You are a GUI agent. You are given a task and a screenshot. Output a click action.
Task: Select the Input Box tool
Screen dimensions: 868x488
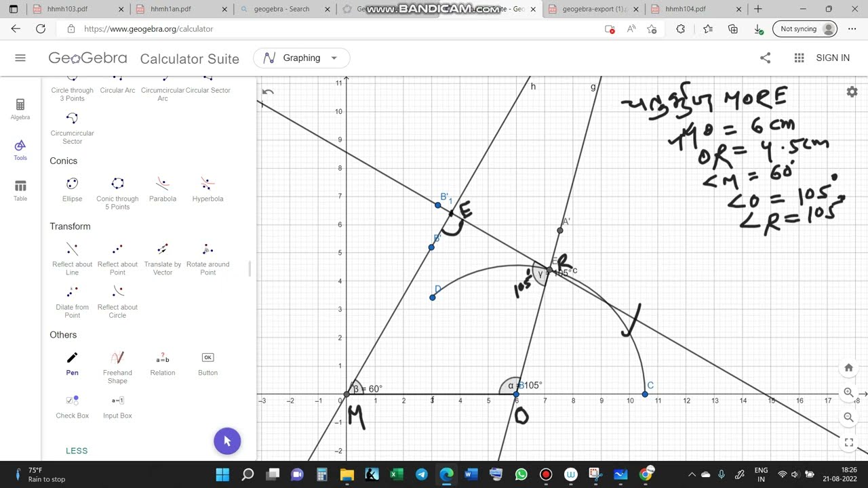tap(117, 407)
